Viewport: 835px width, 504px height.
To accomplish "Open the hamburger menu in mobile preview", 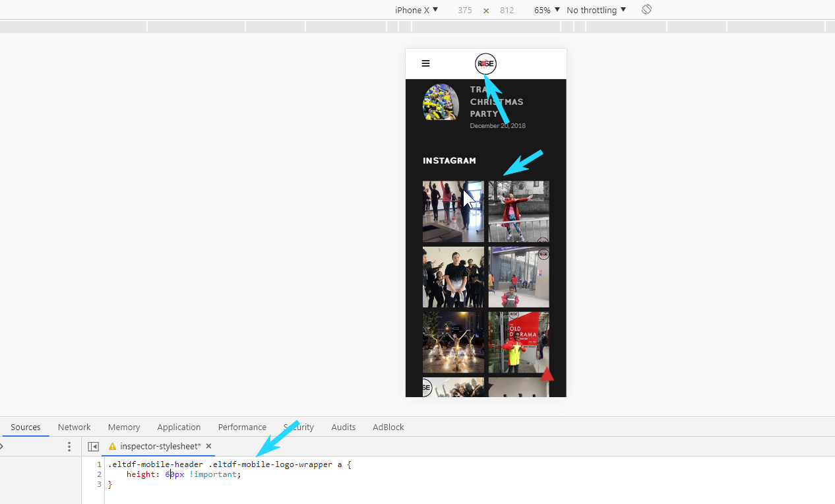I will 425,63.
